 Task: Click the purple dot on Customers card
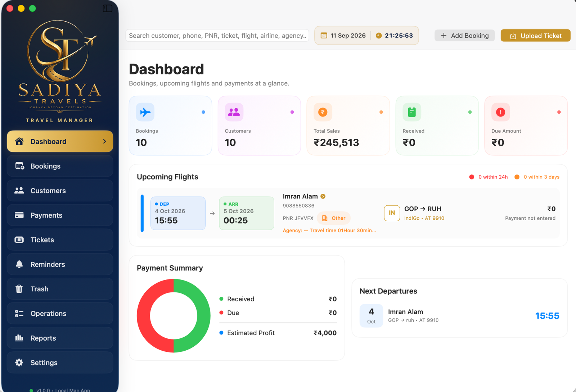292,112
